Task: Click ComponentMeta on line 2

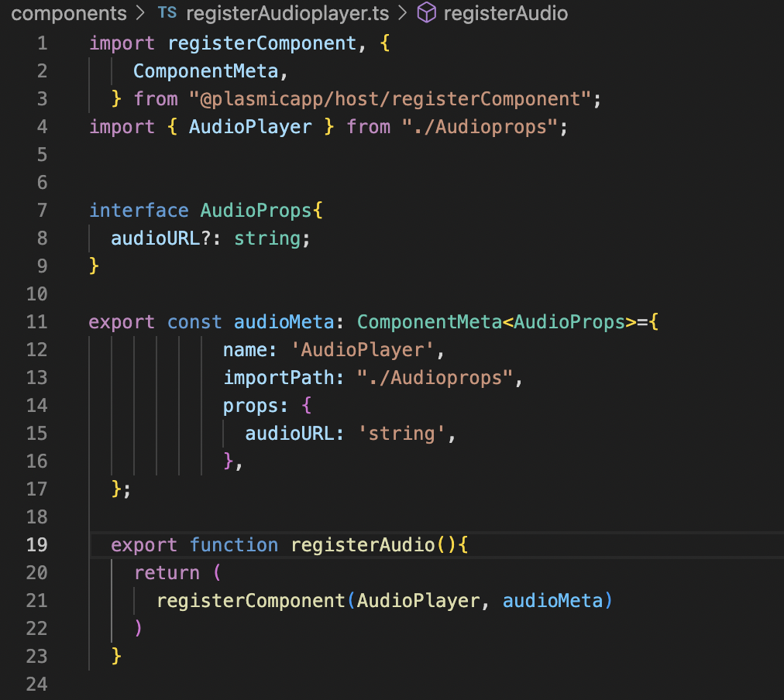Action: (205, 70)
